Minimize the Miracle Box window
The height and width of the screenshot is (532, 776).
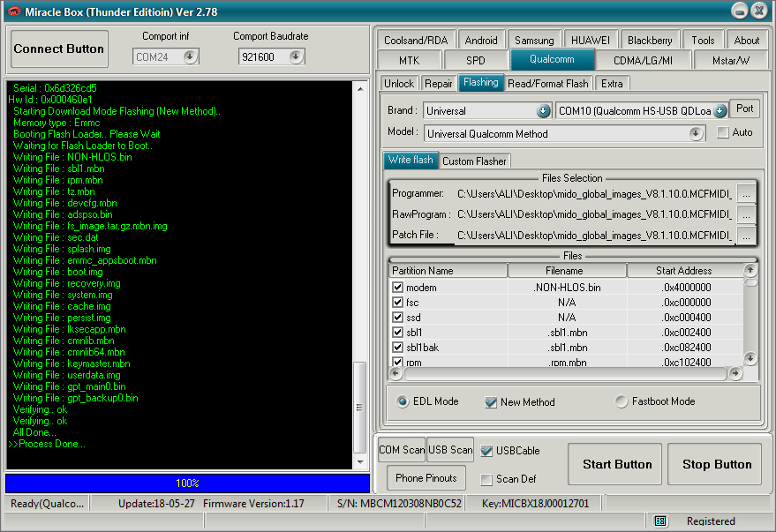coord(740,11)
